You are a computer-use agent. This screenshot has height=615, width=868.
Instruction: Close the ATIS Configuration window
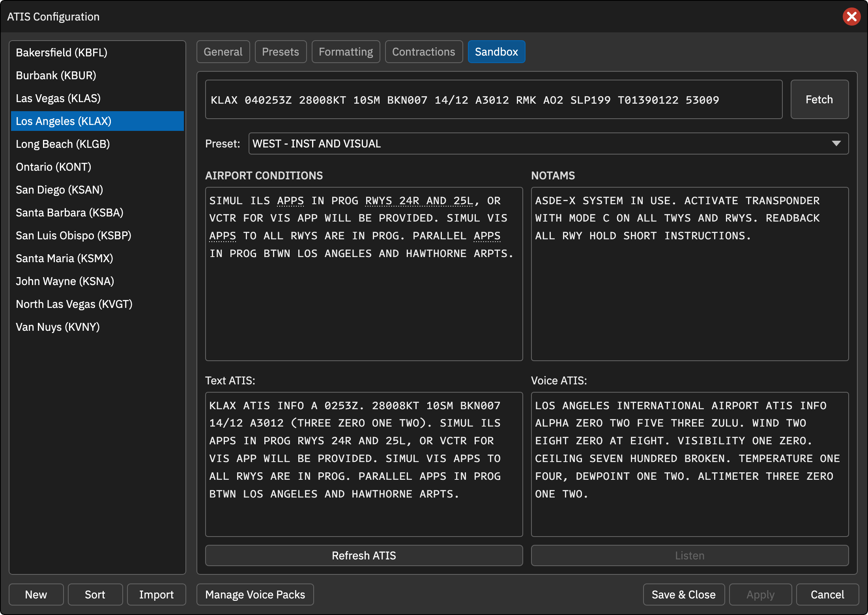(x=851, y=17)
